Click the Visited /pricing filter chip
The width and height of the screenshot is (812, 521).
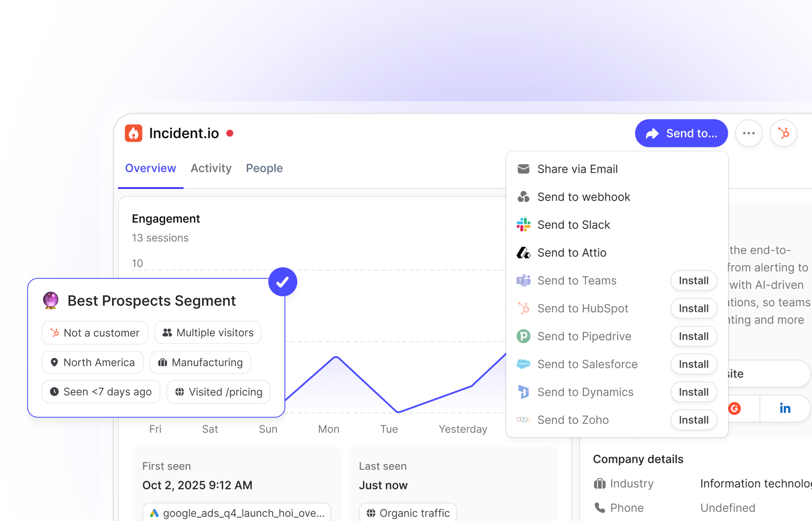pos(219,392)
